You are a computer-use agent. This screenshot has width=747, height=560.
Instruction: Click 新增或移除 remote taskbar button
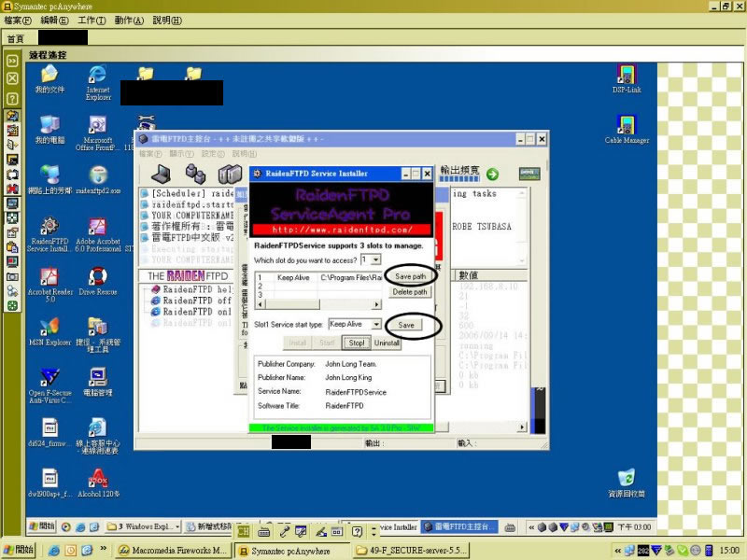[208, 526]
